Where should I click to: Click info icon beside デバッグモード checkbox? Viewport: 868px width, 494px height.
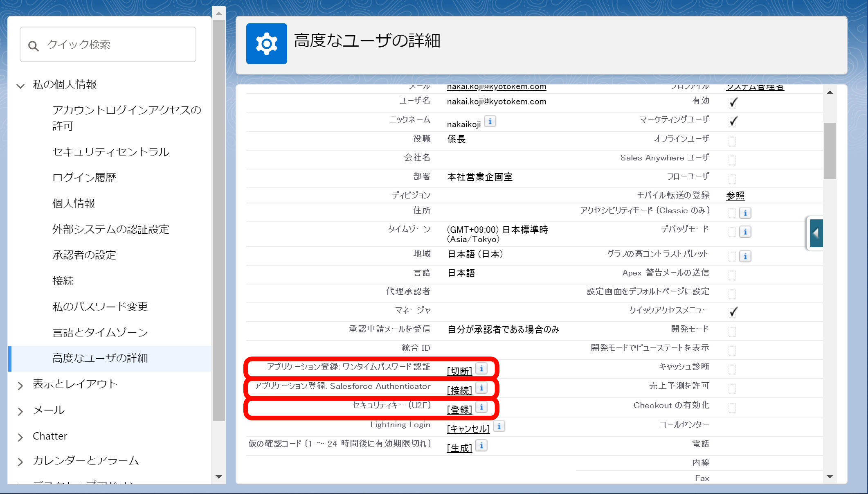click(745, 232)
